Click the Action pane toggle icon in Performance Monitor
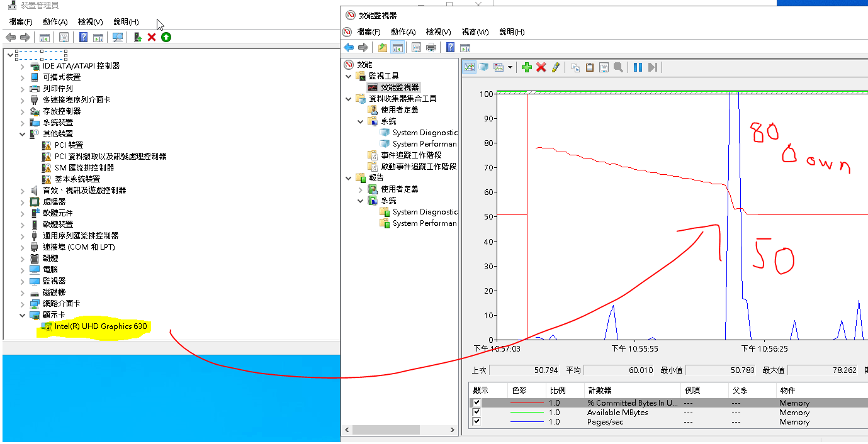The image size is (868, 444). (x=465, y=48)
